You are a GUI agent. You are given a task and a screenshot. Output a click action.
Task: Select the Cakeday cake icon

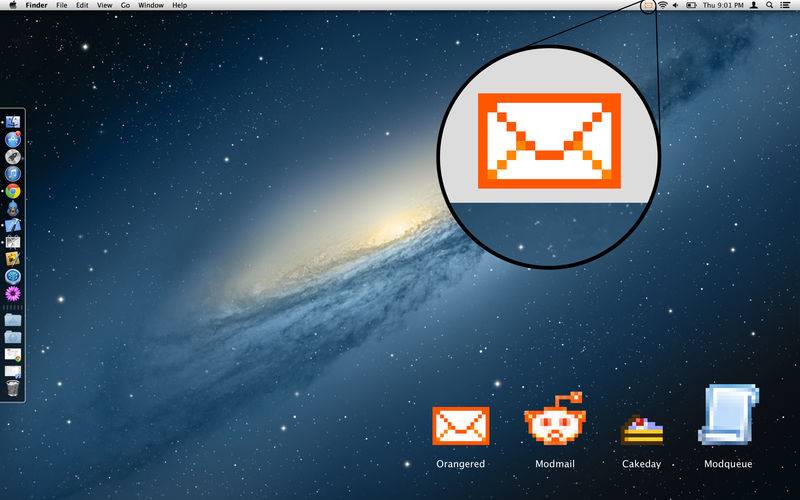pos(642,430)
